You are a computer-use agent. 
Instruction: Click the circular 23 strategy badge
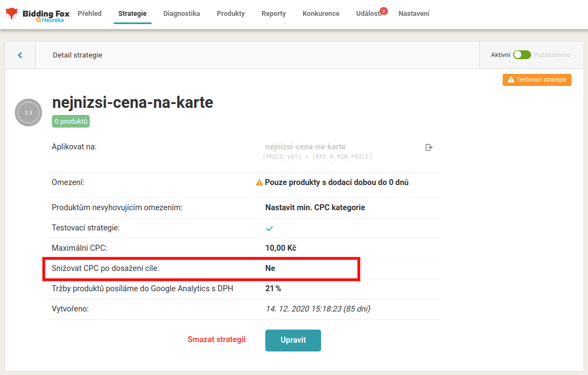28,112
